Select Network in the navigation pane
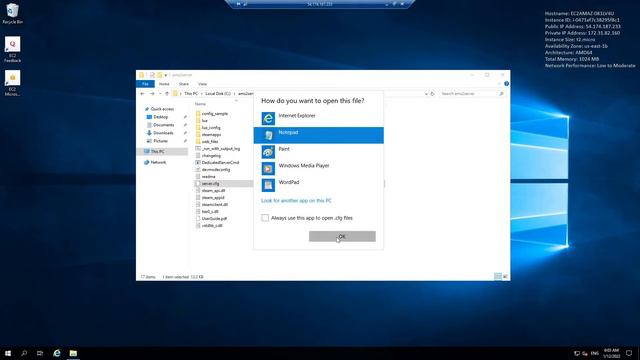Screen dimensions: 640x360 [x=158, y=162]
